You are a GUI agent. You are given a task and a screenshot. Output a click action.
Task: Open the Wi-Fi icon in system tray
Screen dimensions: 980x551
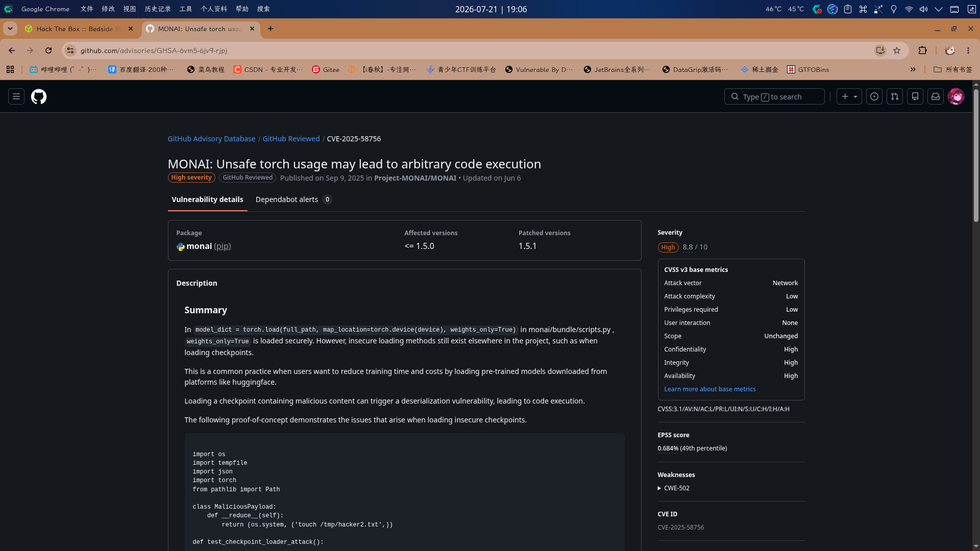[x=909, y=9]
